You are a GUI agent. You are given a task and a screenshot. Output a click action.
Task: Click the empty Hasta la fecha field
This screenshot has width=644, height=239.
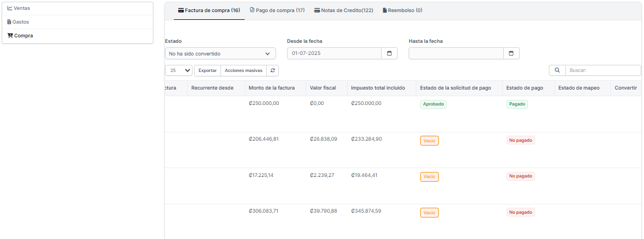[x=455, y=53]
